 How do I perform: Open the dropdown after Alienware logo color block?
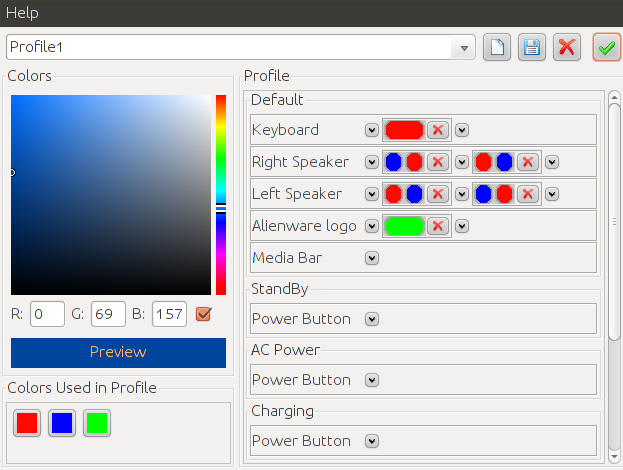462,226
